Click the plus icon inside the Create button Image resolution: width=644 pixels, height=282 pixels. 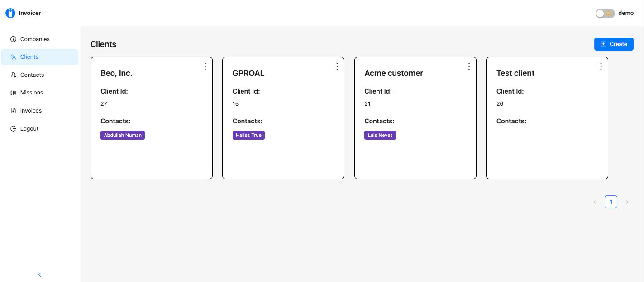coord(603,44)
